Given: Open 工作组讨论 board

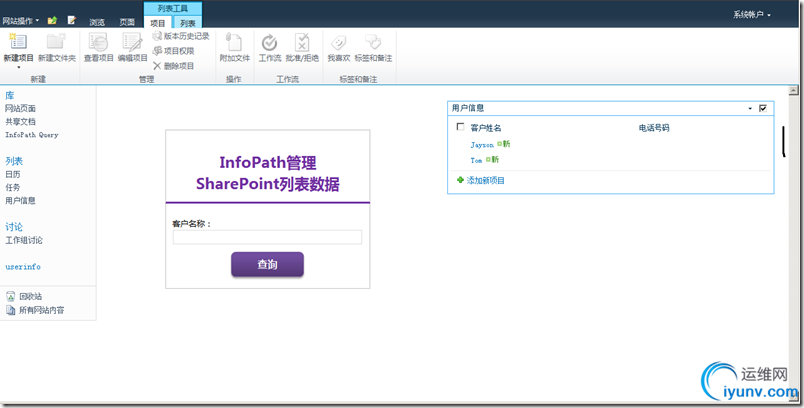Looking at the screenshot, I should click(x=24, y=240).
